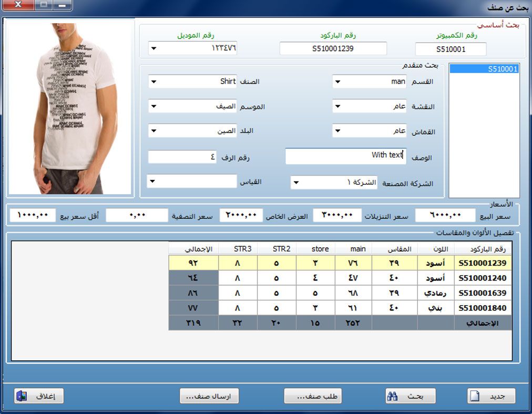
Task: Click the STR3 column header
Action: (238, 249)
